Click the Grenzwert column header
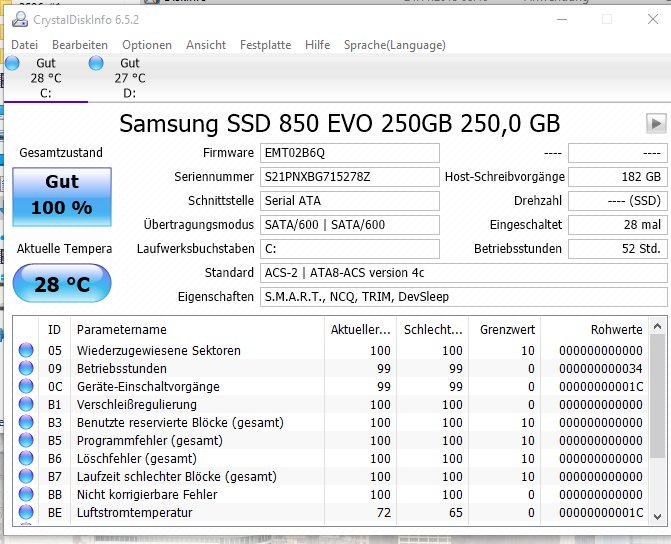This screenshot has height=544, width=671. click(x=505, y=330)
